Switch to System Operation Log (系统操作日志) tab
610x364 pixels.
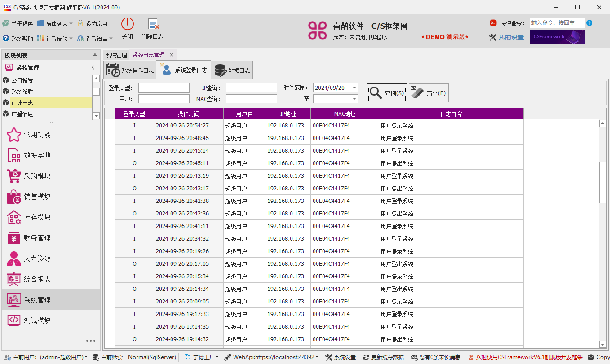pos(130,70)
